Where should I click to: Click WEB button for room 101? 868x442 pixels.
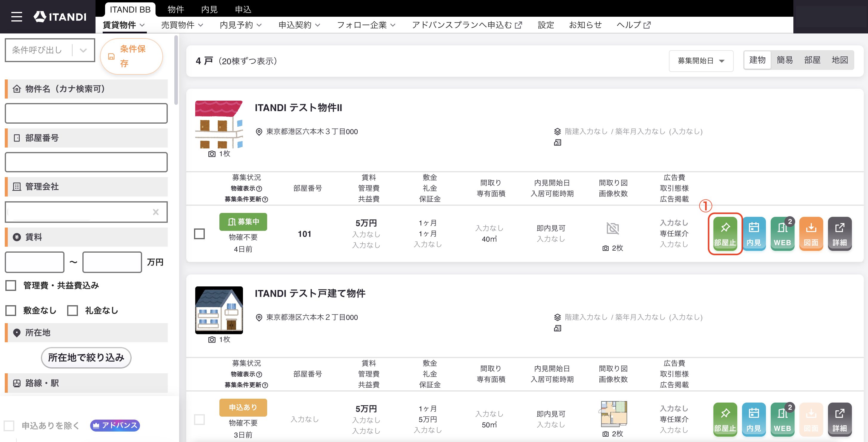click(782, 234)
